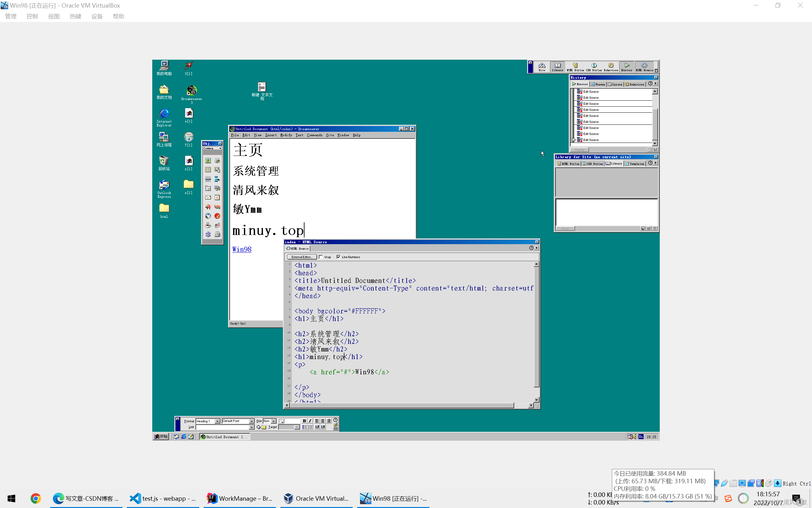Click Quick Tag Editor pencil icon
Screen dimensions: 812x508
[x=336, y=425]
